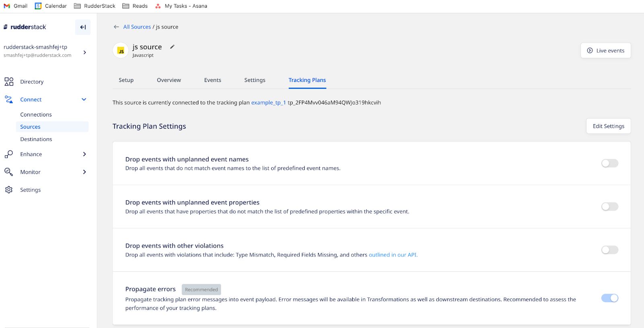Switch to the Overview tab

point(169,80)
